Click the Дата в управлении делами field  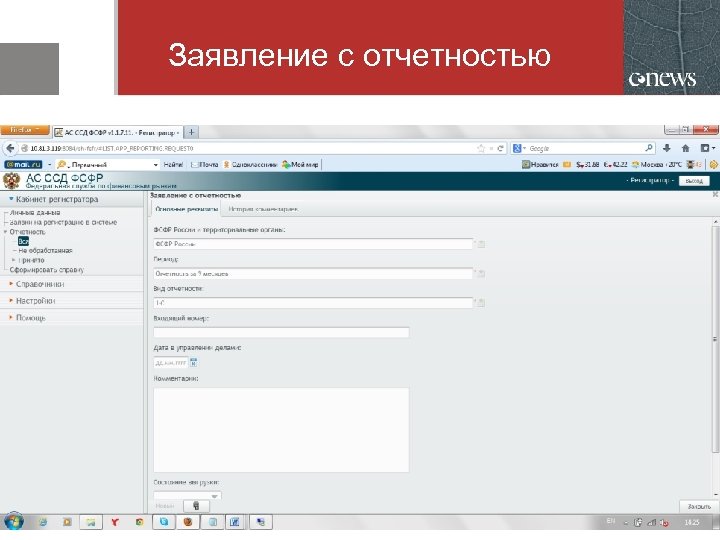click(171, 363)
